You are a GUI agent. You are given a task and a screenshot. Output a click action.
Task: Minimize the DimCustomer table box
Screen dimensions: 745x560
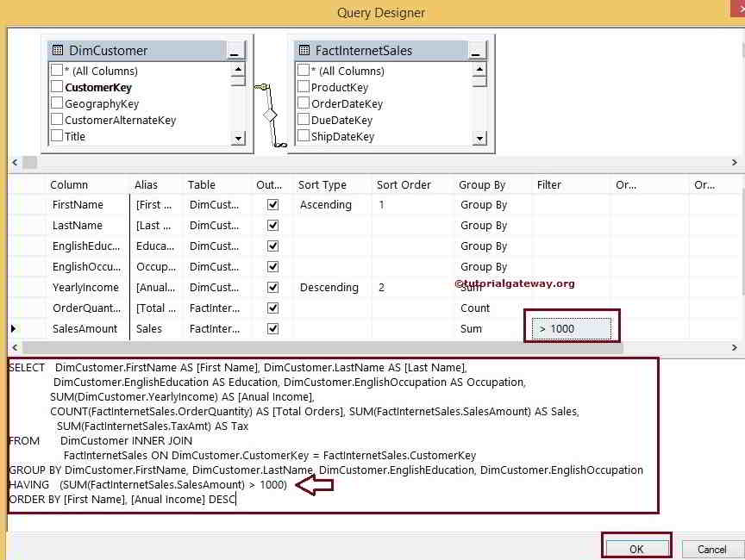point(235,51)
